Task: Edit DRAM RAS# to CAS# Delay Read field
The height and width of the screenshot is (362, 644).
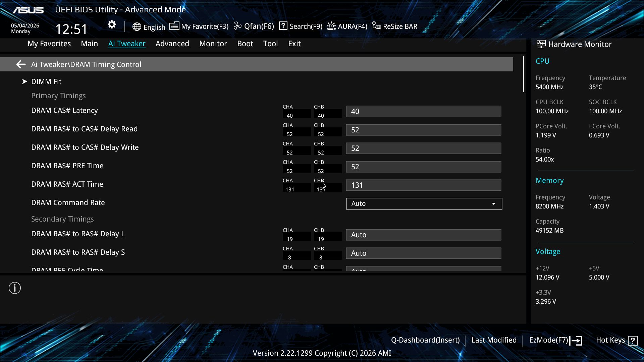Action: pyautogui.click(x=423, y=130)
